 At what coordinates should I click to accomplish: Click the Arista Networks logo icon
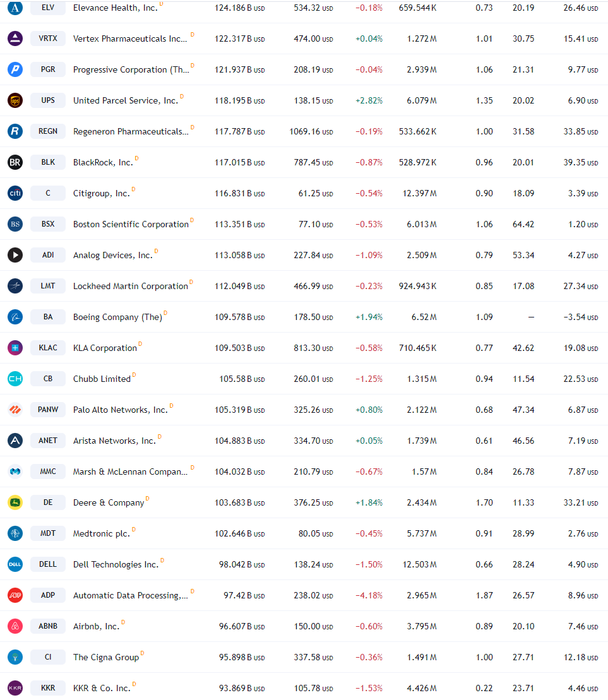15,441
